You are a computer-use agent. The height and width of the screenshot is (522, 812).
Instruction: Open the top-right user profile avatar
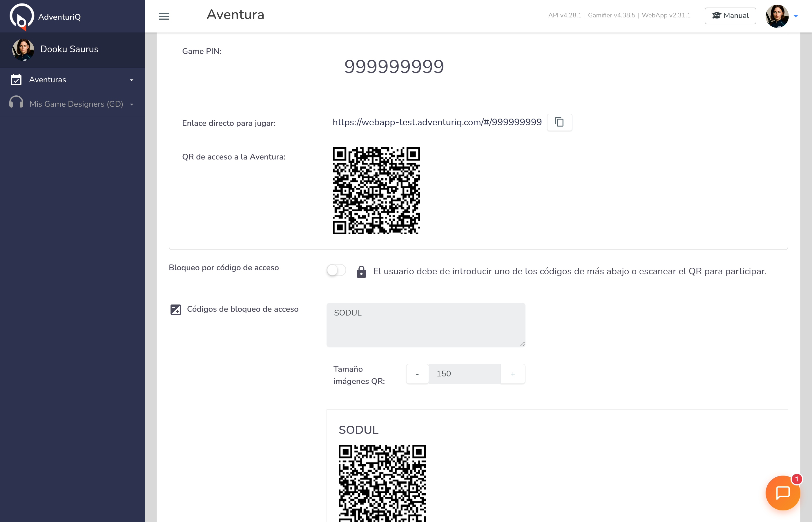coord(777,16)
